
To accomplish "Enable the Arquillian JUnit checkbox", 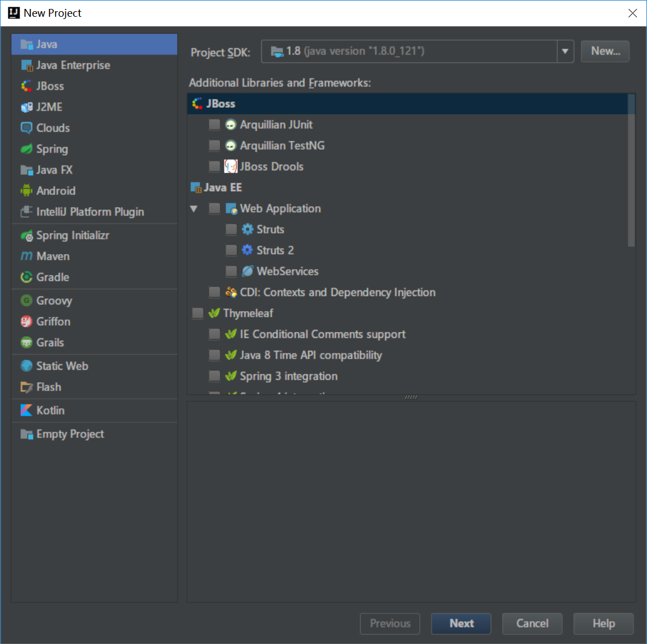I will (214, 124).
